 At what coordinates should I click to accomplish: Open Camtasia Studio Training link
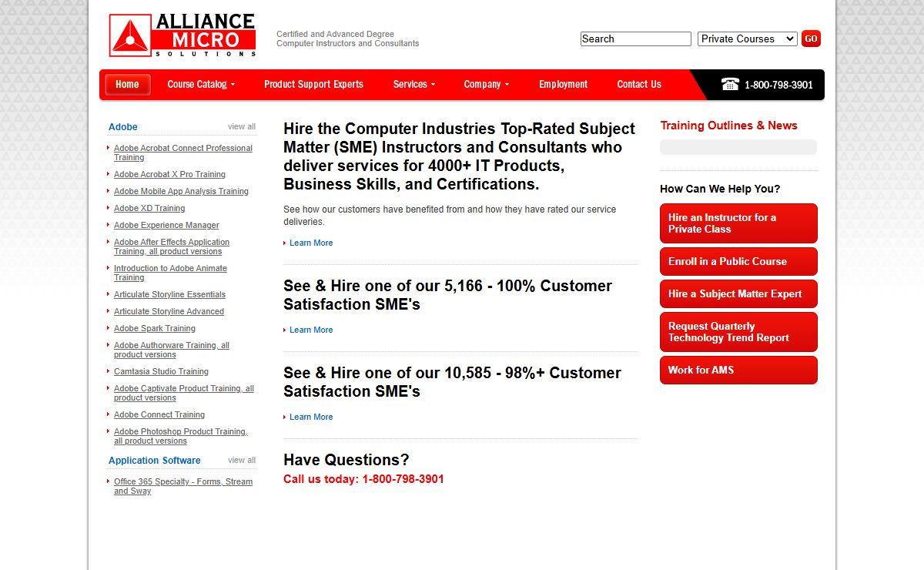(161, 371)
